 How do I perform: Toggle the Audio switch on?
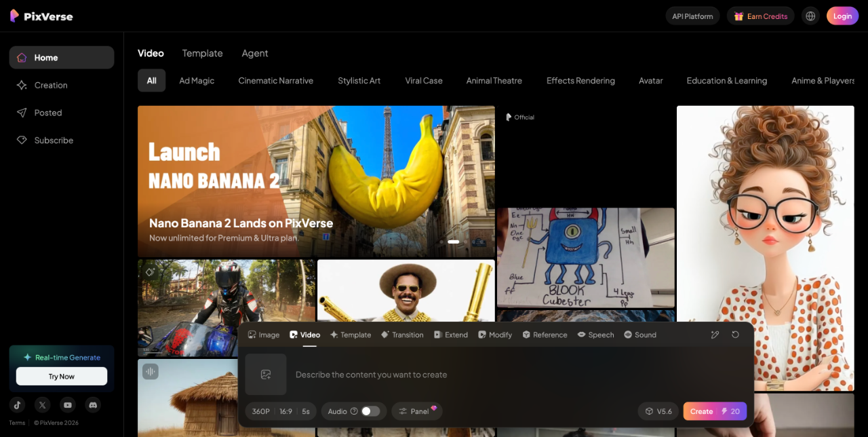(370, 411)
